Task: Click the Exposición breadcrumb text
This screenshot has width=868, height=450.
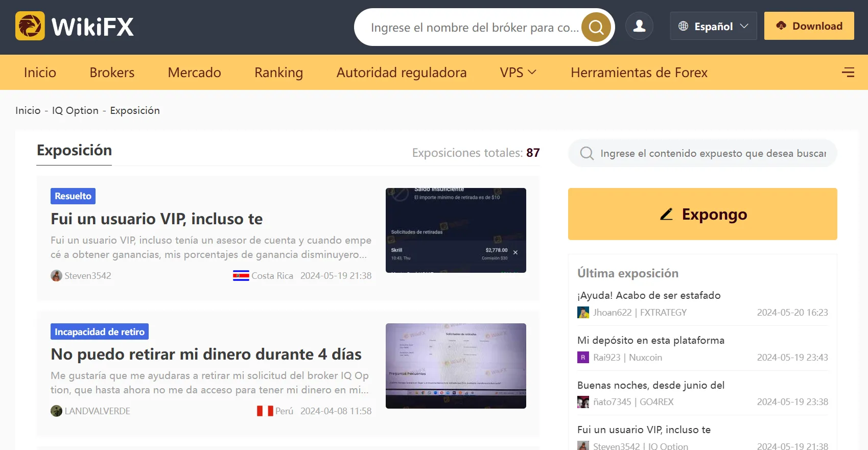Action: pos(135,110)
